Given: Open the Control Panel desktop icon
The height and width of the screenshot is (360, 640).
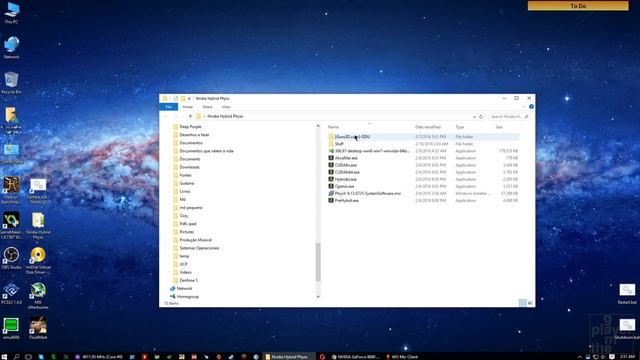Looking at the screenshot, I should [x=11, y=153].
